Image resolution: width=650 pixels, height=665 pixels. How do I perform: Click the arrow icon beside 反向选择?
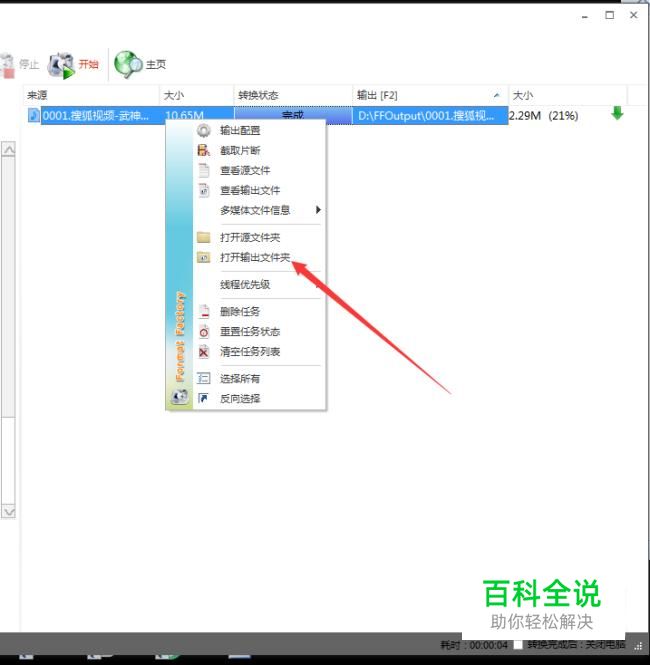(204, 398)
